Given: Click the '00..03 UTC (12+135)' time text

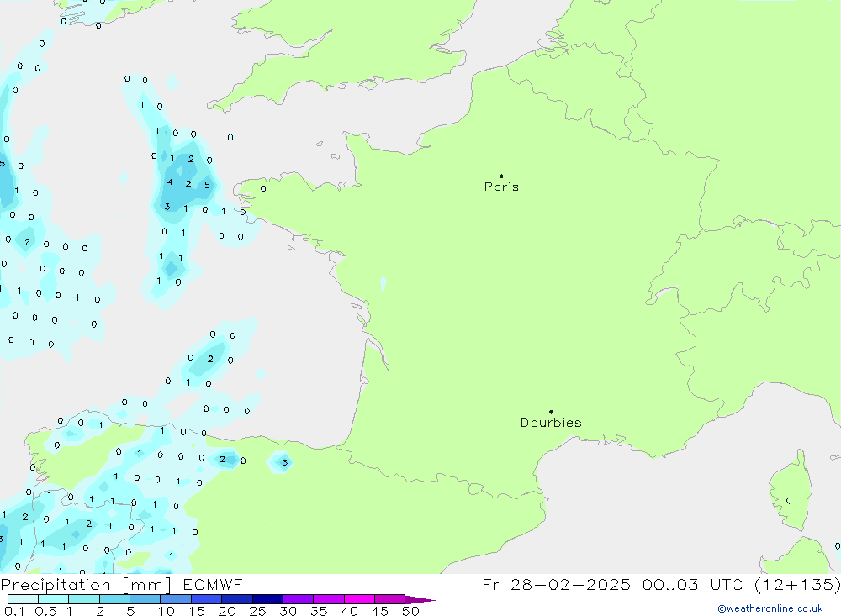Looking at the screenshot, I should click(x=742, y=584).
